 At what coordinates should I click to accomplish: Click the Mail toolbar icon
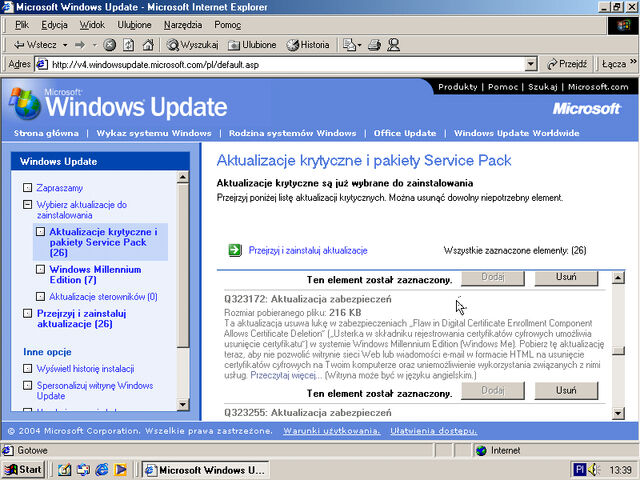(x=349, y=45)
